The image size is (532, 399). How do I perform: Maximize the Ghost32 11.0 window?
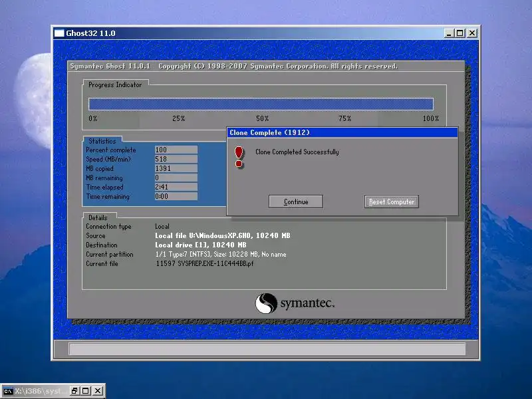coord(460,33)
